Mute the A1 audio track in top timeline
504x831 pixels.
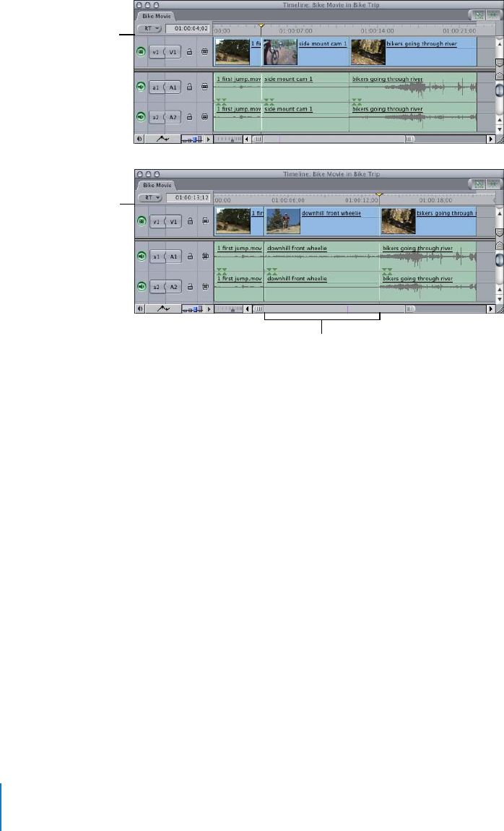[141, 87]
